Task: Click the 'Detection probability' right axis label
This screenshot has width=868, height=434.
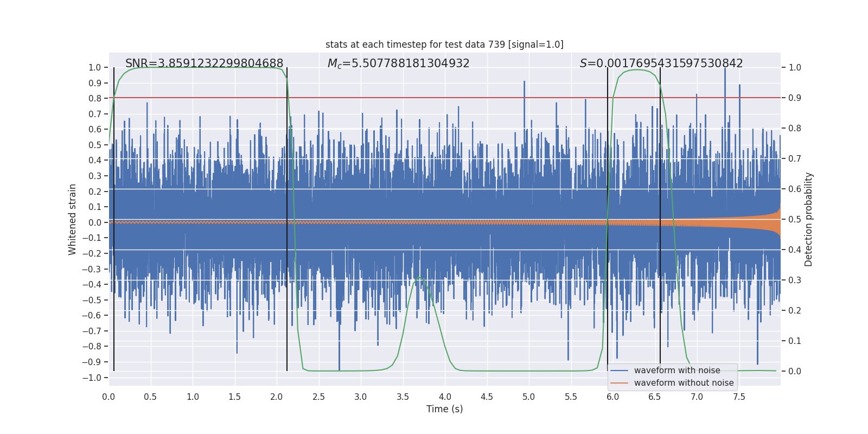Action: coord(809,219)
